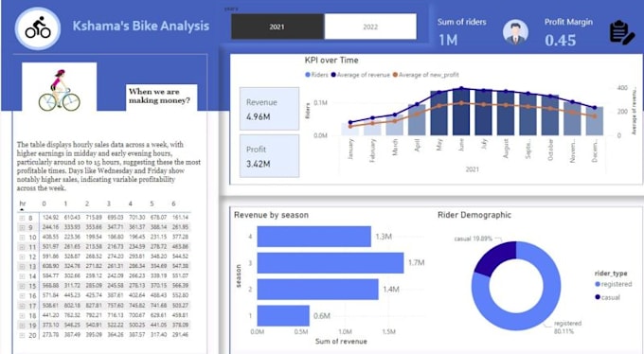Expand hour 19 row in table
The width and height of the screenshot is (644, 354).
pyautogui.click(x=22, y=326)
